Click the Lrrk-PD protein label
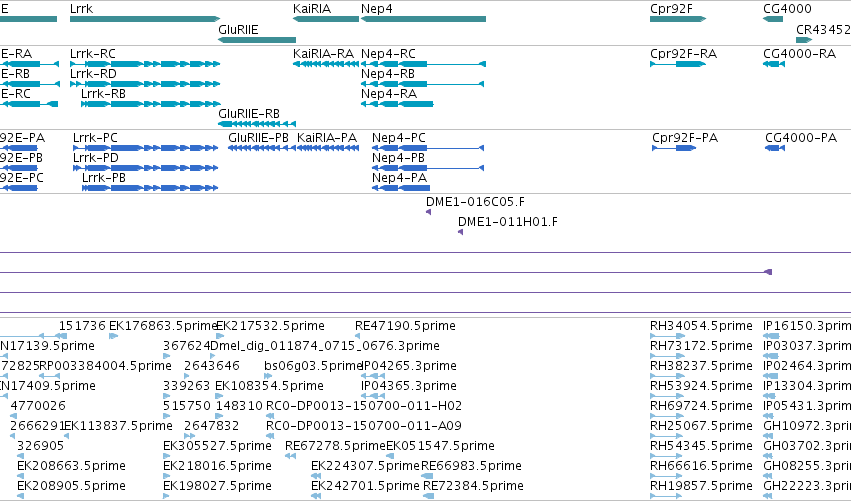Viewport: 851px width, 501px height. [x=96, y=158]
